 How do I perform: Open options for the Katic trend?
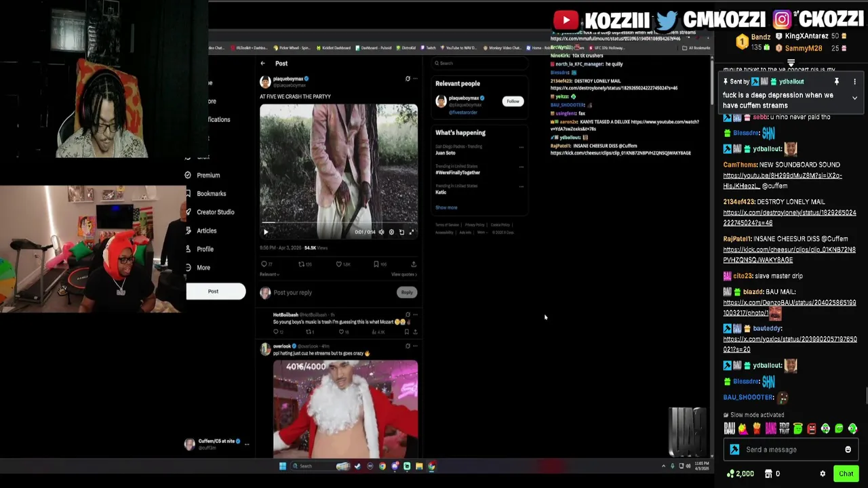[521, 186]
